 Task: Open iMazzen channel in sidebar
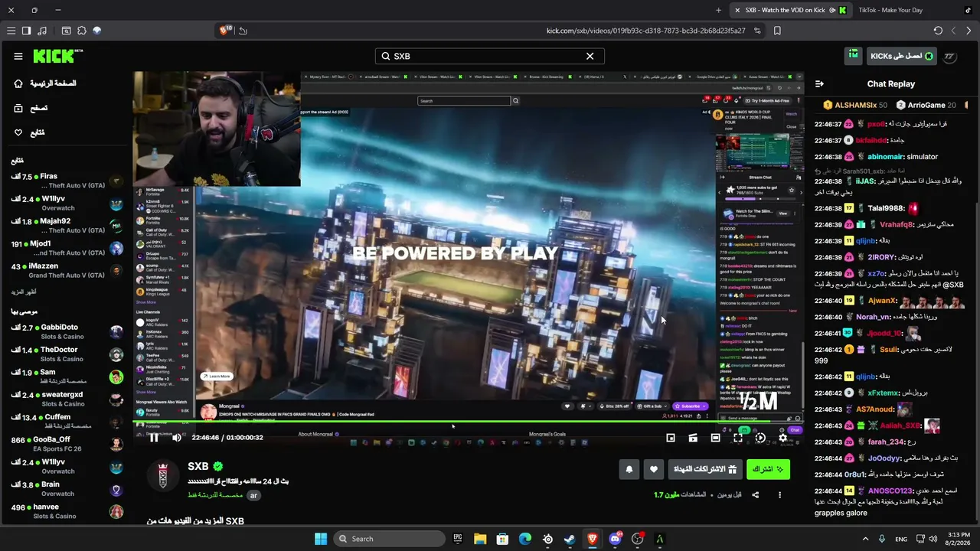coord(67,271)
